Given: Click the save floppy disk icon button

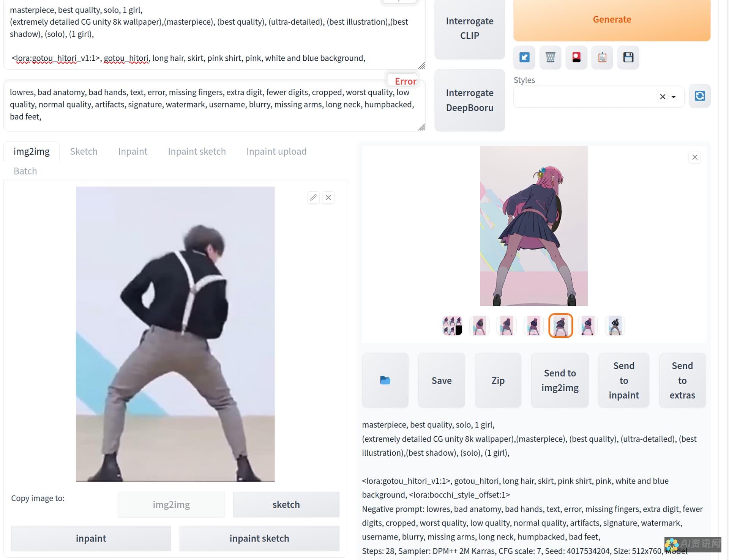Looking at the screenshot, I should click(628, 57).
